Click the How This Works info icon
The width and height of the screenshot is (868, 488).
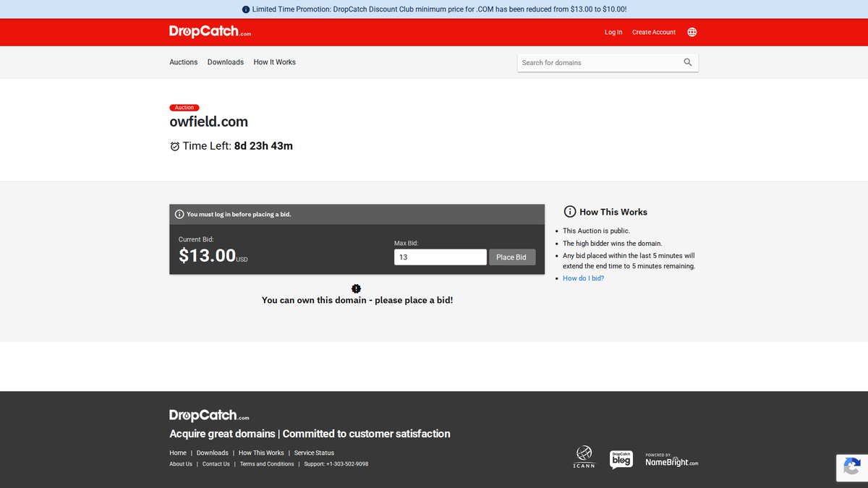[570, 212]
